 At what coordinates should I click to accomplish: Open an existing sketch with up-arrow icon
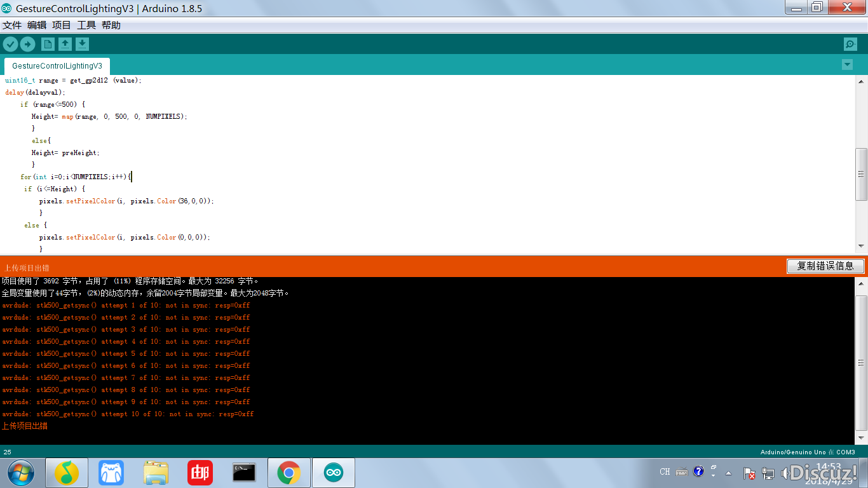pyautogui.click(x=65, y=44)
